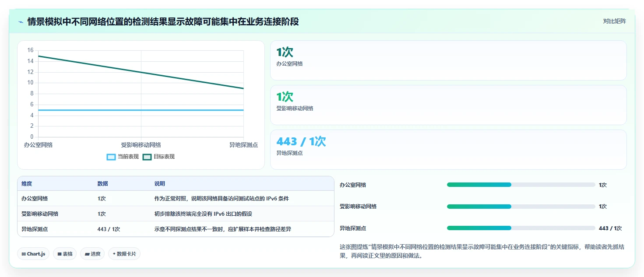Screen dimensions: 644x277
Task: Click the description starting 初步排除该终端
Action: pos(203,214)
